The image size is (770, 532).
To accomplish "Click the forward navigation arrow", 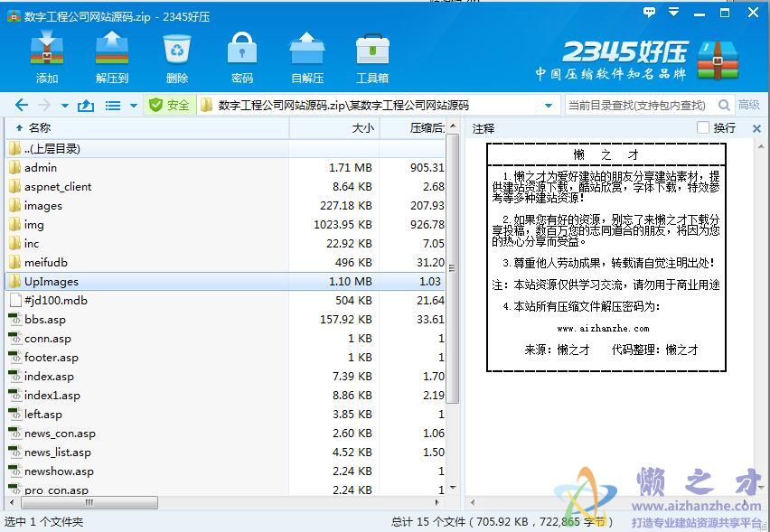I will (x=44, y=105).
